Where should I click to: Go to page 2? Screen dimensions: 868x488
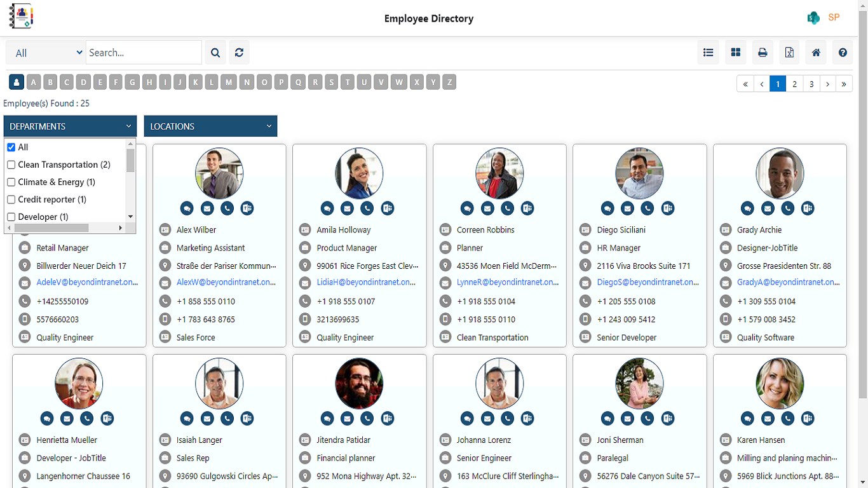[794, 84]
